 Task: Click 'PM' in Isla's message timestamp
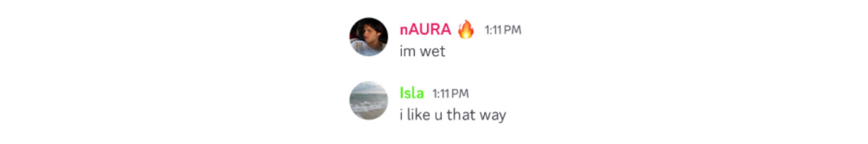point(460,94)
